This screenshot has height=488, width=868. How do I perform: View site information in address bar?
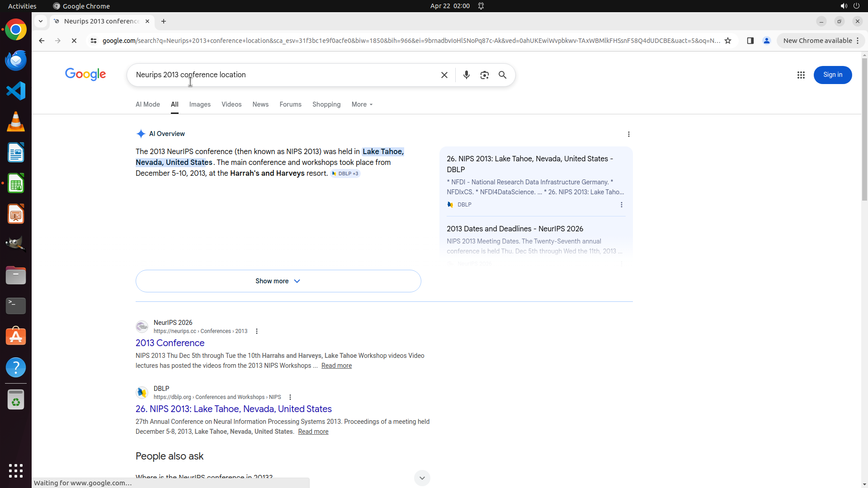pos(94,41)
